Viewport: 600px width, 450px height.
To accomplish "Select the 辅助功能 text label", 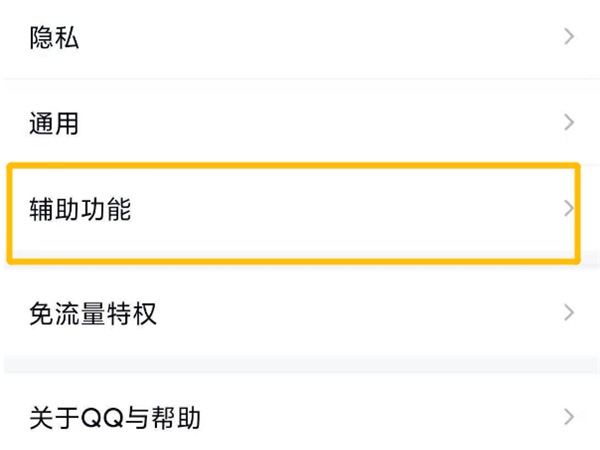I will click(80, 211).
